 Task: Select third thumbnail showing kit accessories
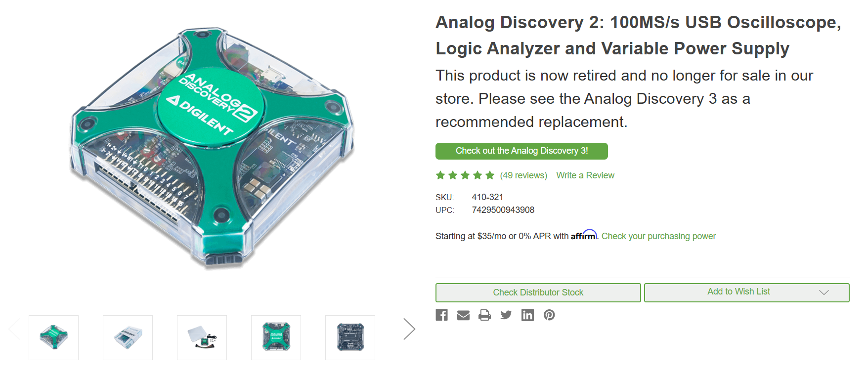pos(202,337)
